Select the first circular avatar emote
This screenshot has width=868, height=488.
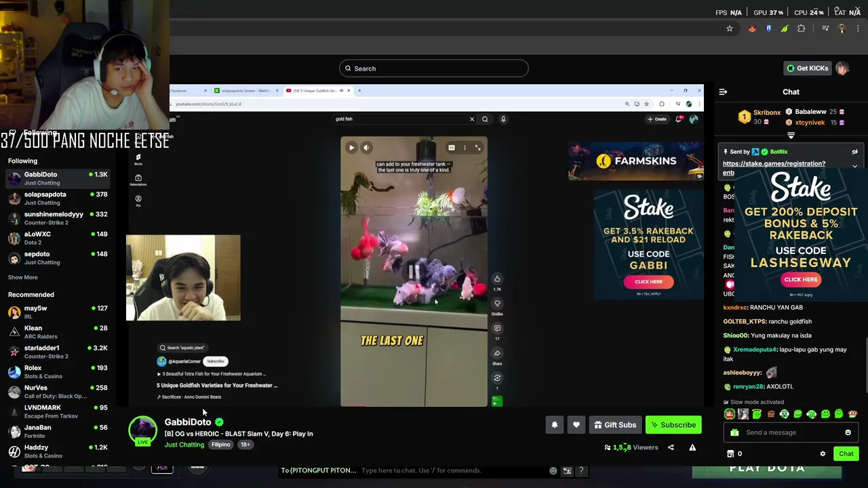pyautogui.click(x=730, y=414)
